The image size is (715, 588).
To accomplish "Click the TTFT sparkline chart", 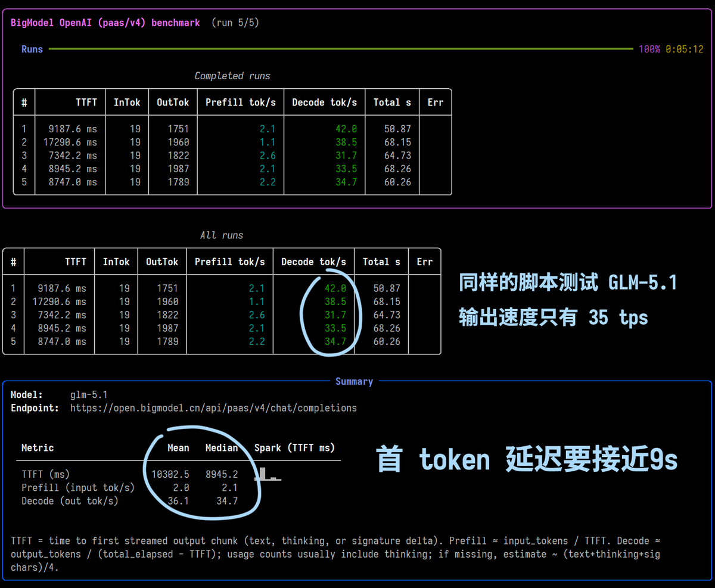I will [268, 474].
